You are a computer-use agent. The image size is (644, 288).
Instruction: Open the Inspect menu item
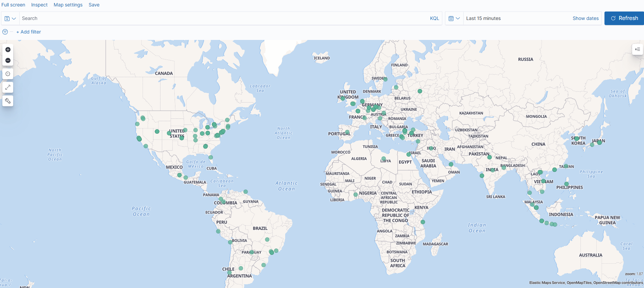[39, 5]
